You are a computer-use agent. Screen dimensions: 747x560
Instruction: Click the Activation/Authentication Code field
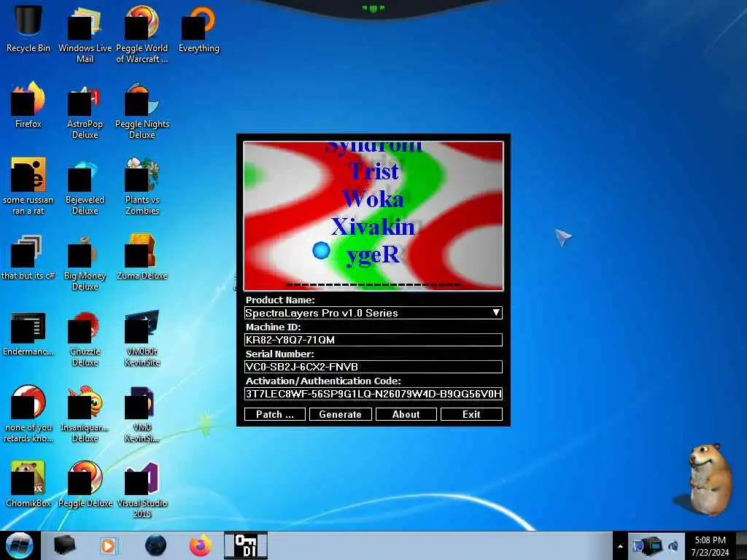tap(373, 394)
